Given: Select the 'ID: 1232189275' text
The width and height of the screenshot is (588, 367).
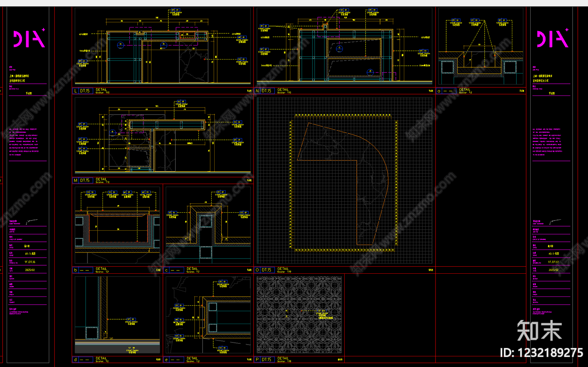Looking at the screenshot, I should click(x=541, y=353).
